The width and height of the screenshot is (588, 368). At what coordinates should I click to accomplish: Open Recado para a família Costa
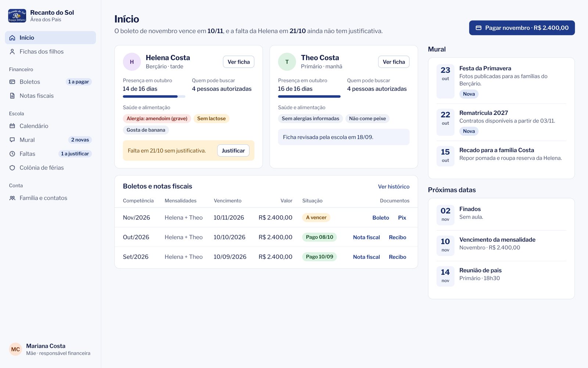pos(501,155)
